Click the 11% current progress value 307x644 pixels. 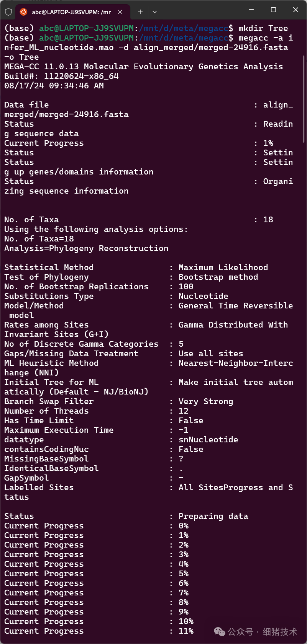click(x=186, y=631)
